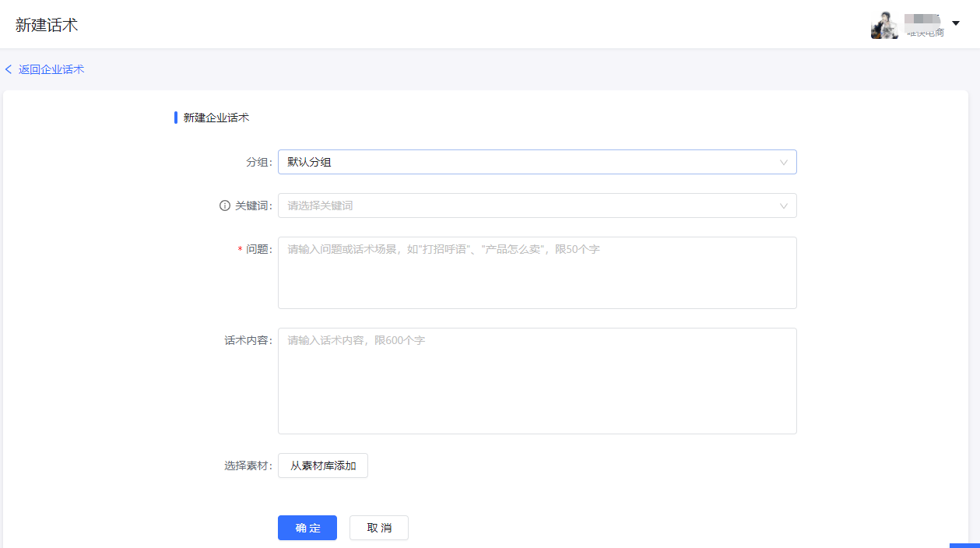Click the blue widget at the bottom-right corner
The width and height of the screenshot is (980, 548).
[964, 545]
